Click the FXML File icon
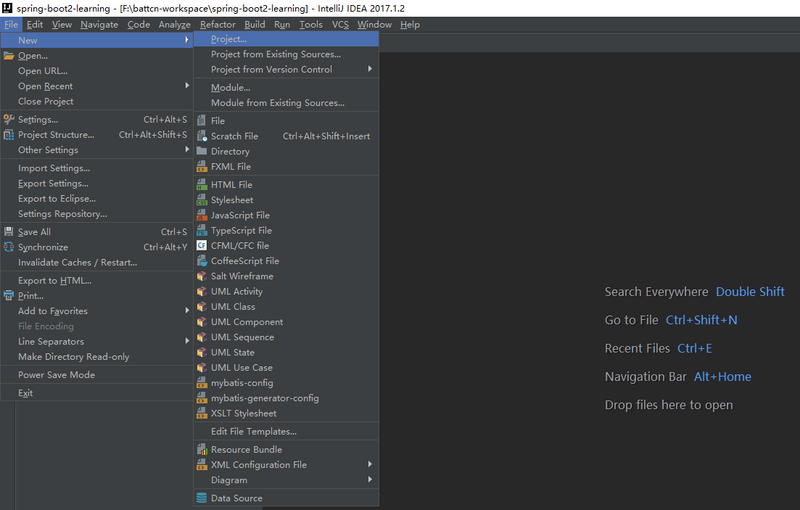The height and width of the screenshot is (510, 800). (x=202, y=166)
